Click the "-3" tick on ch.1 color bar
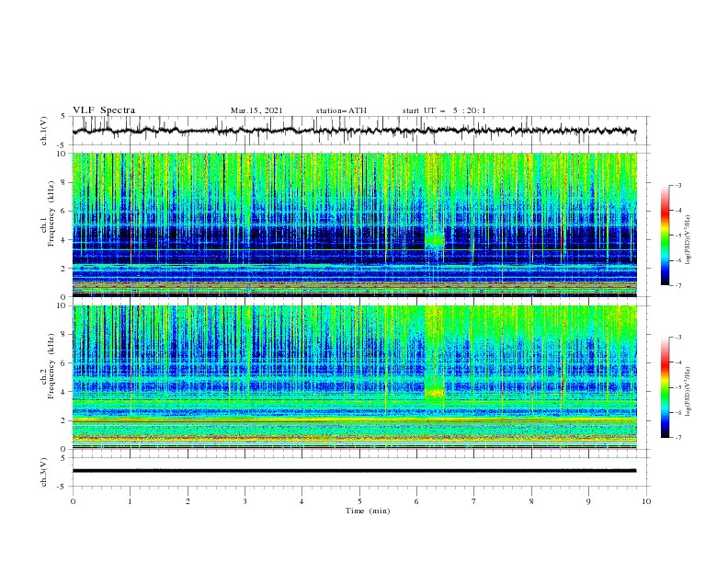The height and width of the screenshot is (563, 728). coord(677,185)
